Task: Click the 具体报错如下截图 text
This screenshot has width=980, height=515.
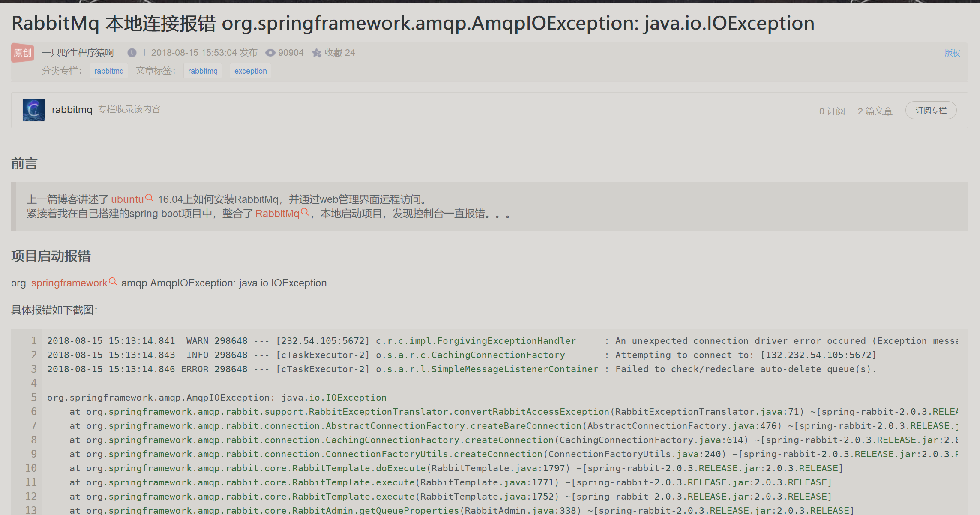Action: (54, 310)
